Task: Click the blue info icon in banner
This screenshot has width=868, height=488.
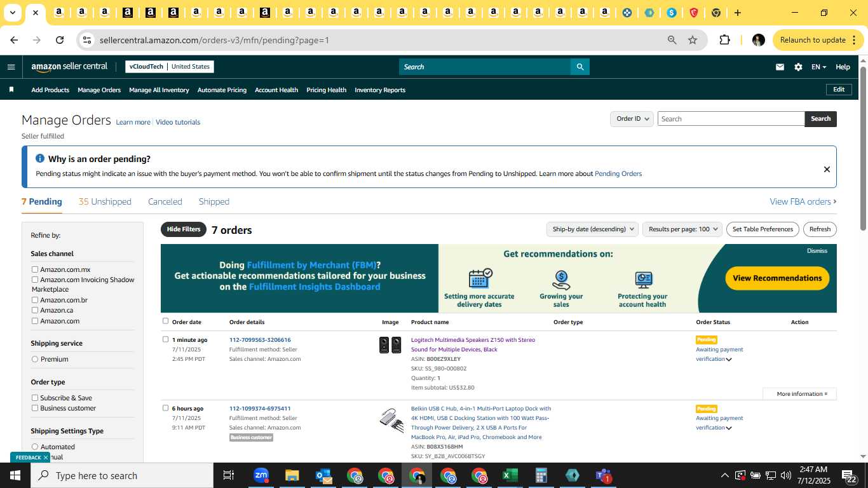Action: (40, 158)
